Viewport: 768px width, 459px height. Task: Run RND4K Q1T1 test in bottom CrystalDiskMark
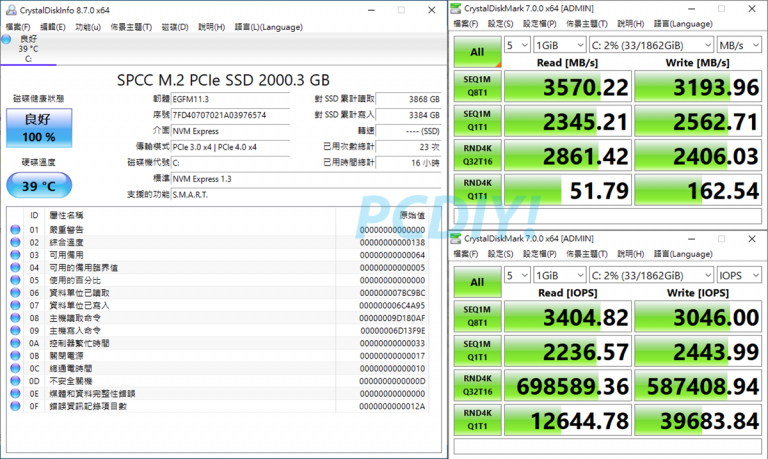click(x=478, y=420)
